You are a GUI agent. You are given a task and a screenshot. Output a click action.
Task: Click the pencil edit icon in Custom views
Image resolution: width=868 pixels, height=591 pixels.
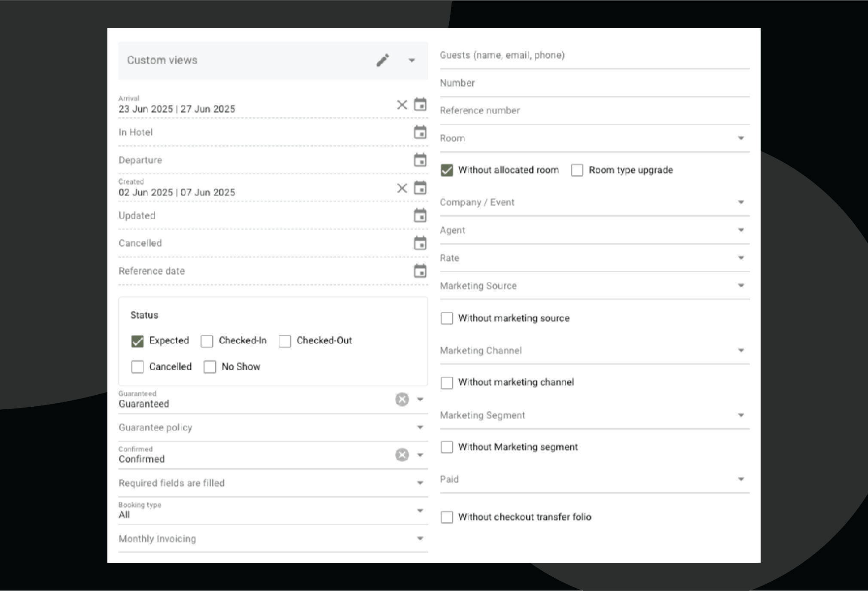pos(382,60)
